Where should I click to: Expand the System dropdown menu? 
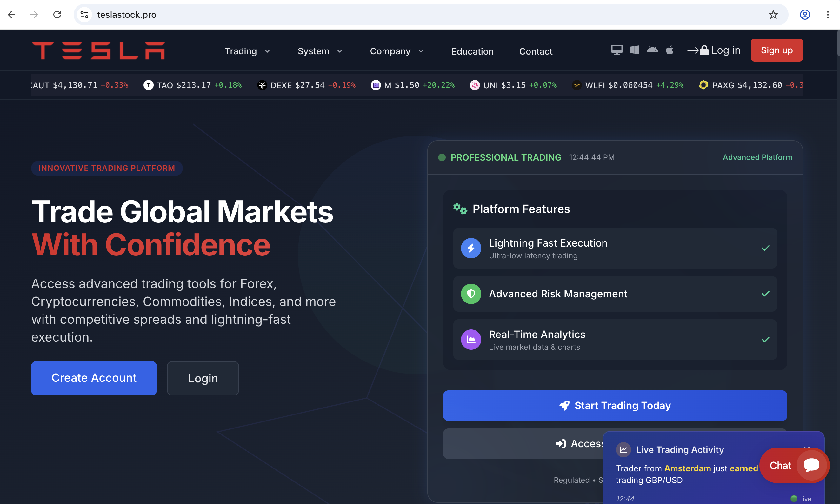[x=320, y=51]
